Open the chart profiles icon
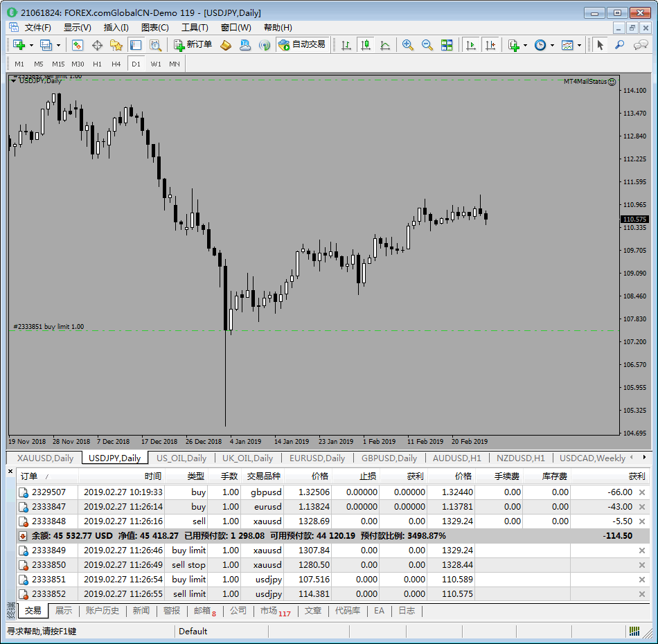The width and height of the screenshot is (658, 644). [x=46, y=45]
